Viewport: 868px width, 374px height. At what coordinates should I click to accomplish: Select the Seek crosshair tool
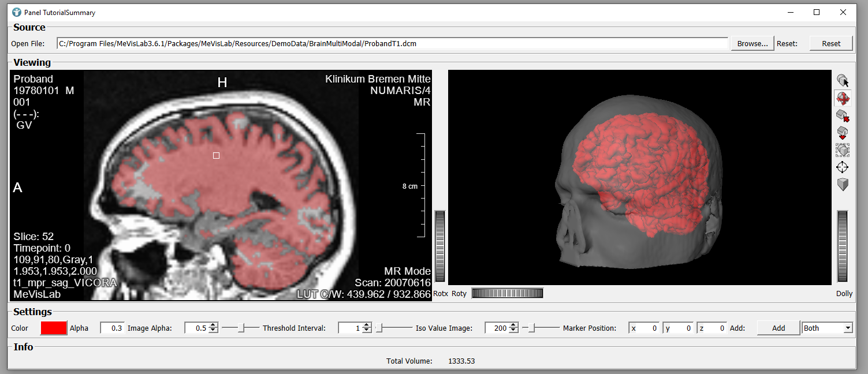pyautogui.click(x=843, y=167)
